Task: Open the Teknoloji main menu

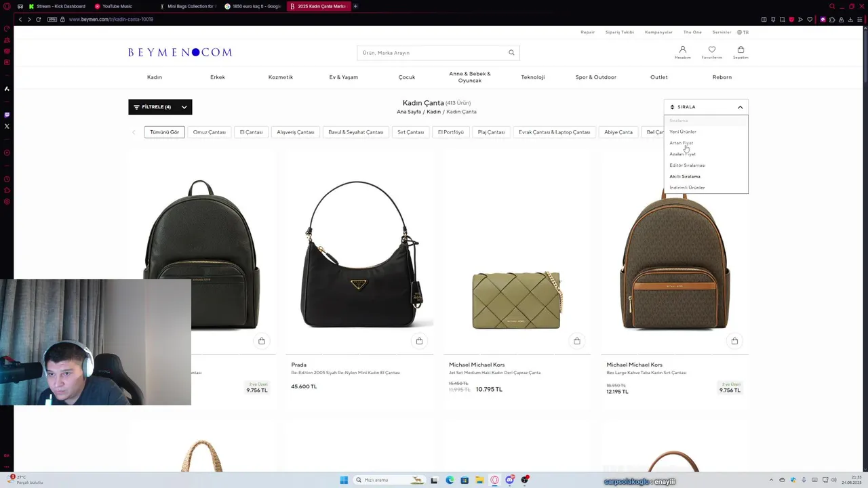Action: click(x=533, y=77)
